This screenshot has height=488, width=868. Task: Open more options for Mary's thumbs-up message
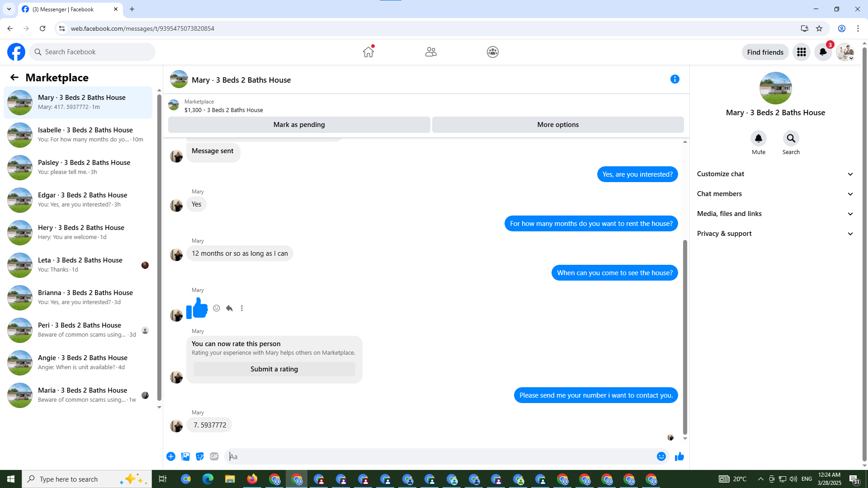pyautogui.click(x=242, y=308)
